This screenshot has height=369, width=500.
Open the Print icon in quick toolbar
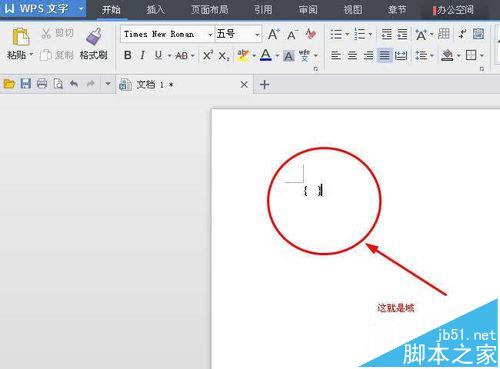(x=42, y=83)
